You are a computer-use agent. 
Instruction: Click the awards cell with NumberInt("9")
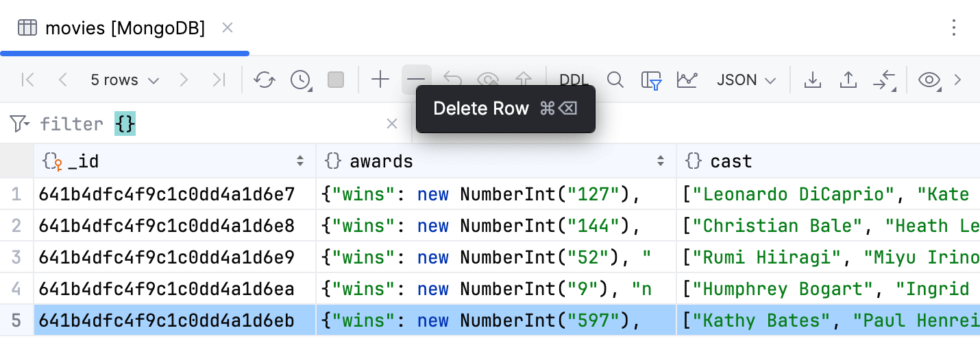point(496,289)
